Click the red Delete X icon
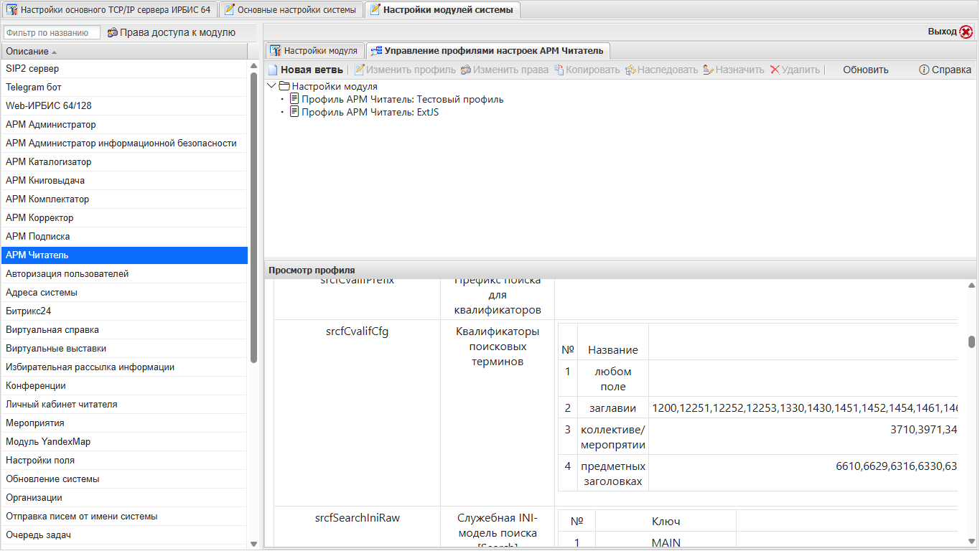The height and width of the screenshot is (551, 980). pyautogui.click(x=775, y=70)
